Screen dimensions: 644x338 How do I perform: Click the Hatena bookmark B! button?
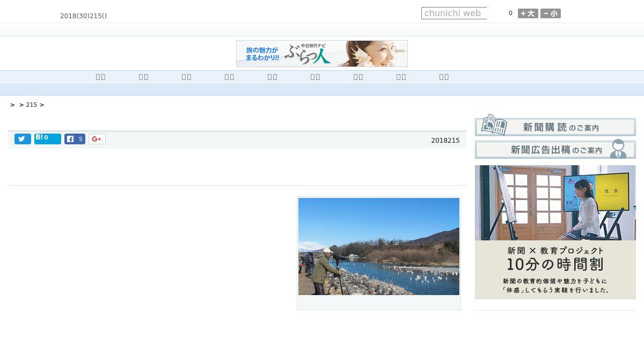pos(48,139)
